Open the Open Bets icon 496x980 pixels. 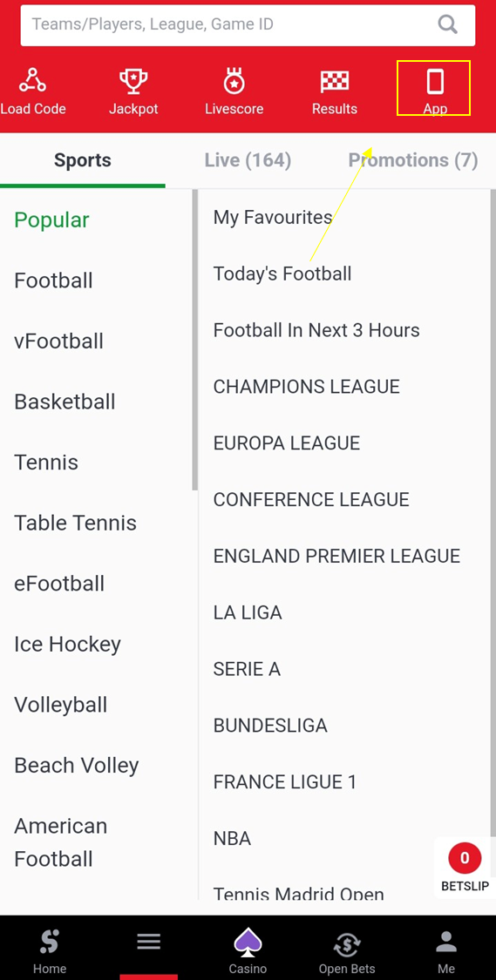click(x=347, y=944)
